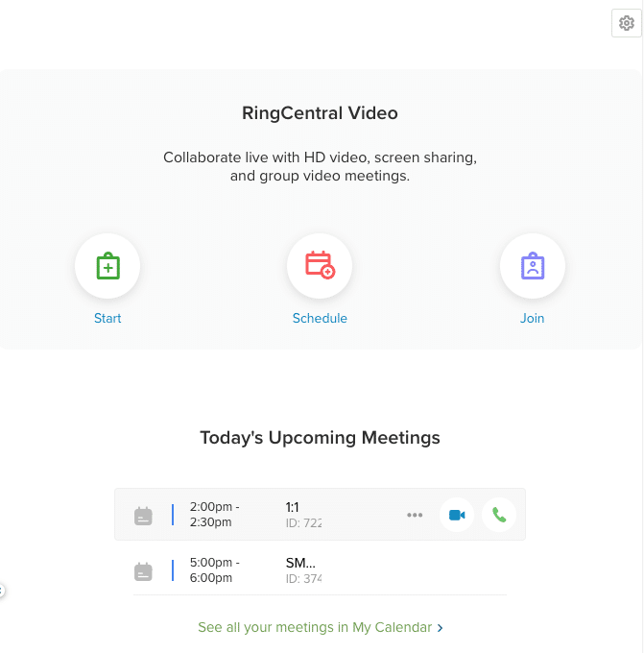
Task: Open more options for the 1:1 meeting
Action: click(x=415, y=515)
